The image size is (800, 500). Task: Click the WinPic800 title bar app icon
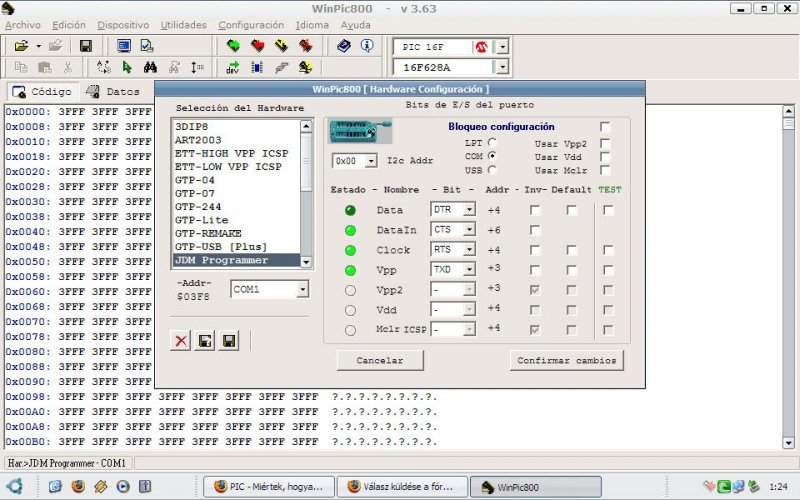point(8,8)
